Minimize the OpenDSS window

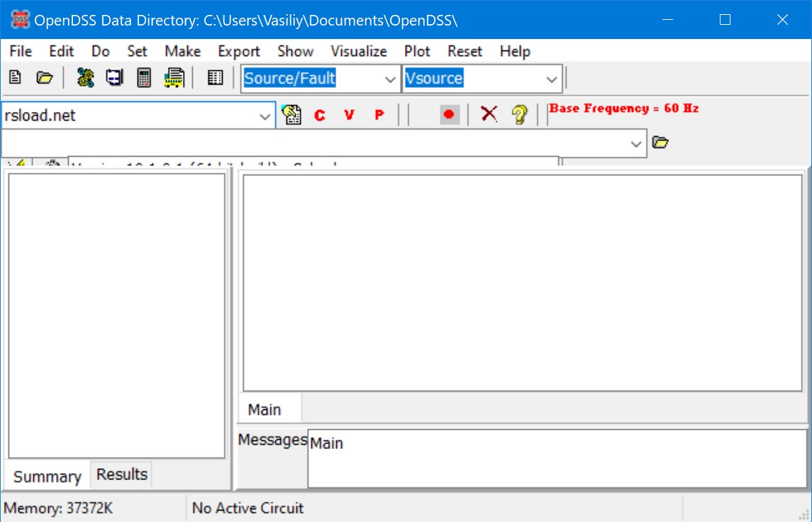pos(668,20)
